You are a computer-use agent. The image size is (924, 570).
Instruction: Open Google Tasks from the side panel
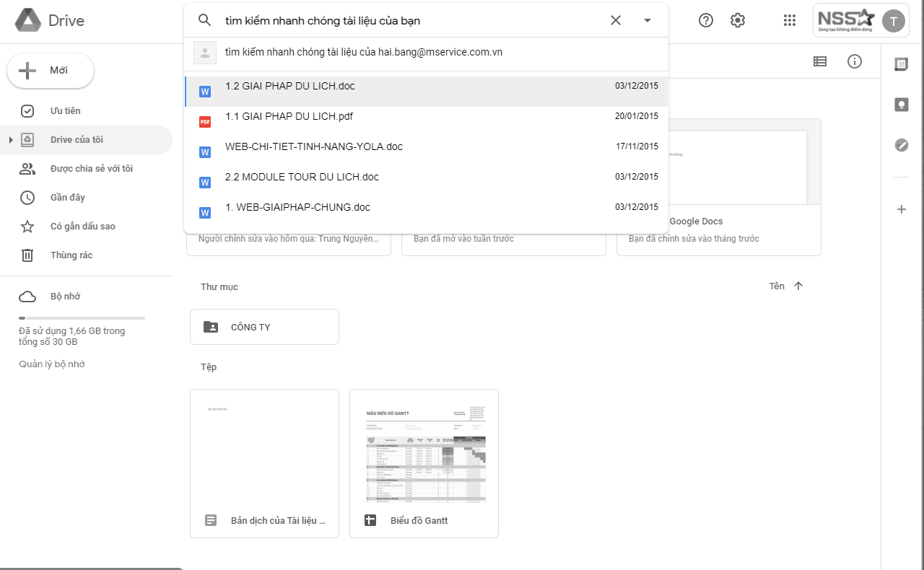point(901,145)
